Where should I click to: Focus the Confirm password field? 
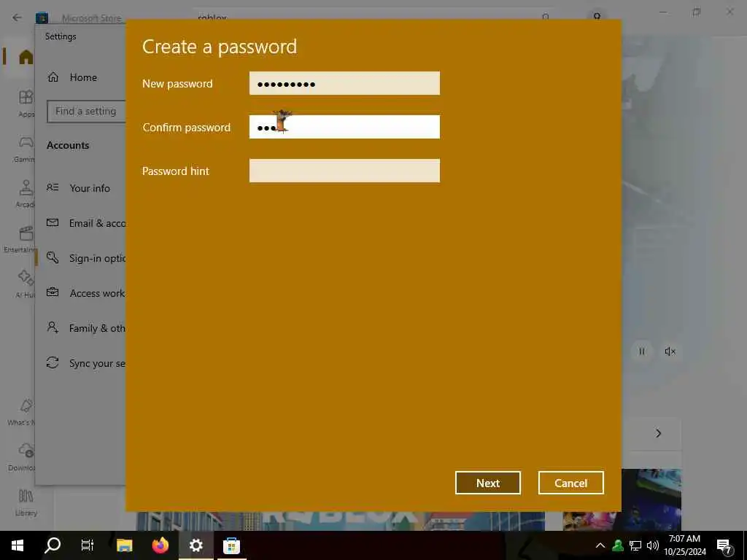click(344, 127)
